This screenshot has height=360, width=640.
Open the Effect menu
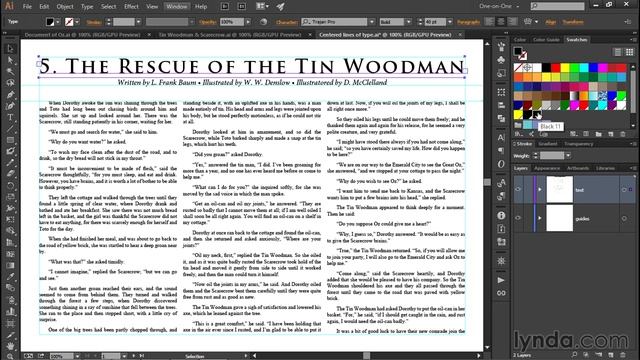tap(131, 7)
